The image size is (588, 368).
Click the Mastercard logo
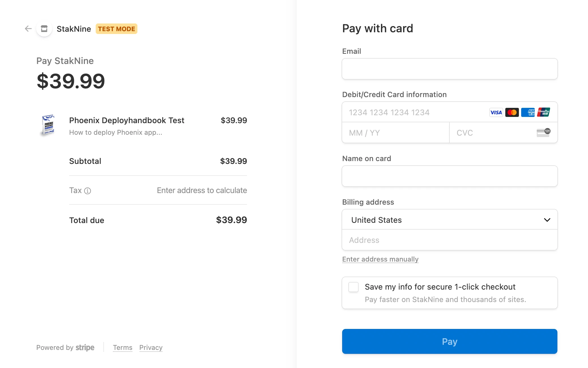512,112
